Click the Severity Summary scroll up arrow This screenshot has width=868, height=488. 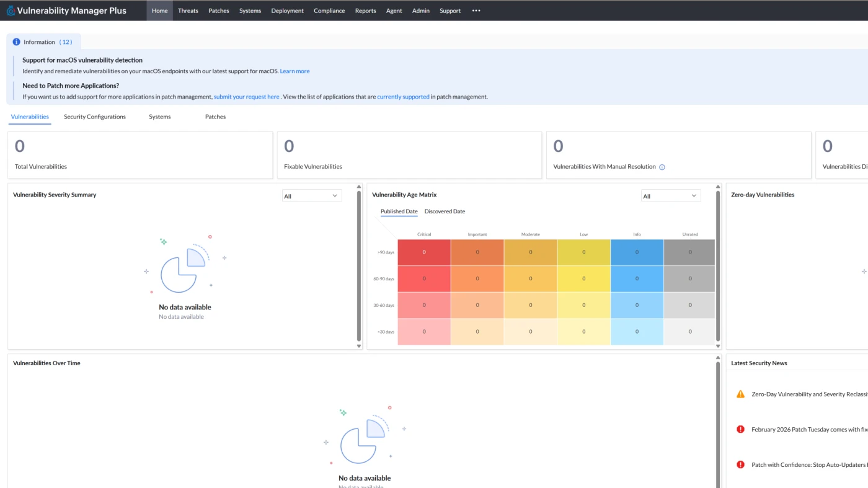click(359, 187)
